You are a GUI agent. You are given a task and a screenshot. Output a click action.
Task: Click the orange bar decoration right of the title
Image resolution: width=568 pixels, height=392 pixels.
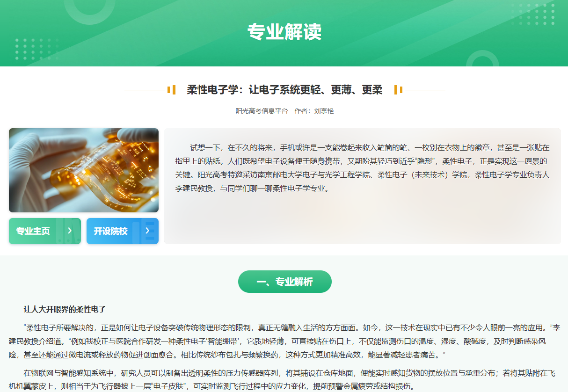[398, 90]
